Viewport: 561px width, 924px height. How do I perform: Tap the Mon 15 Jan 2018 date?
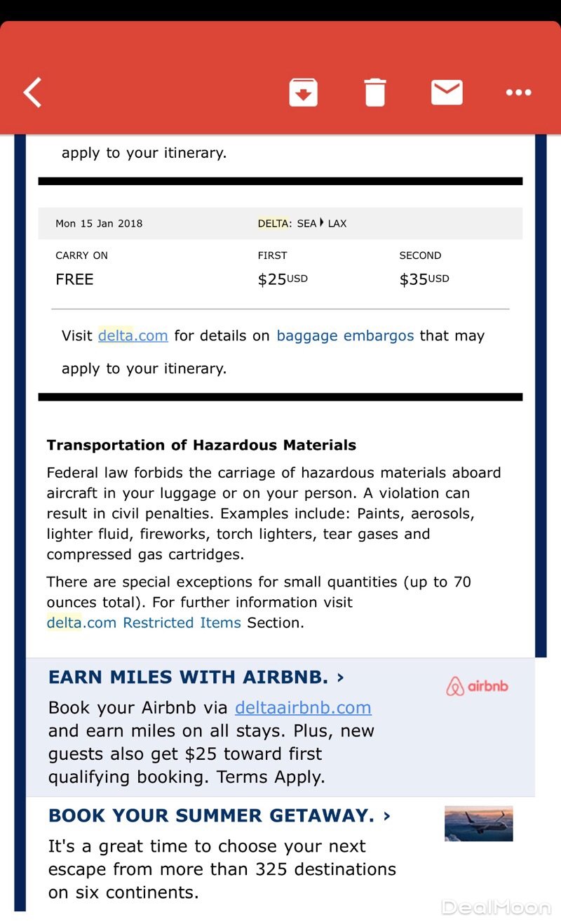(x=99, y=224)
